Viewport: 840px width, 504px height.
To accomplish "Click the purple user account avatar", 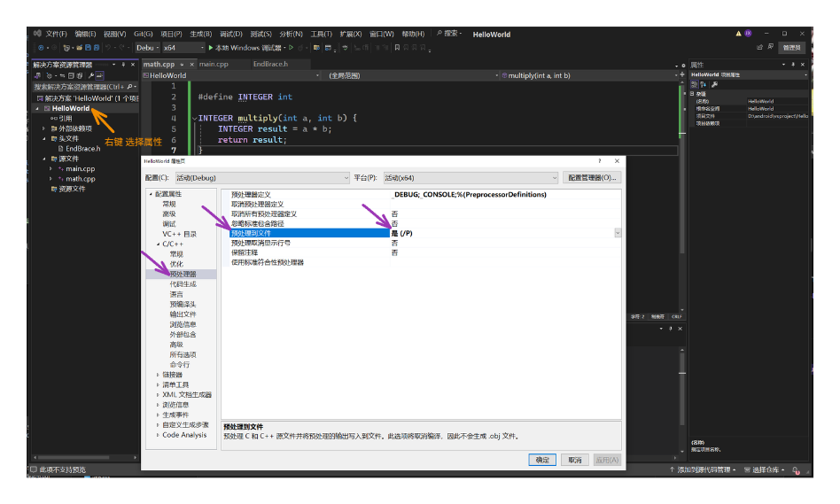I will (x=749, y=34).
